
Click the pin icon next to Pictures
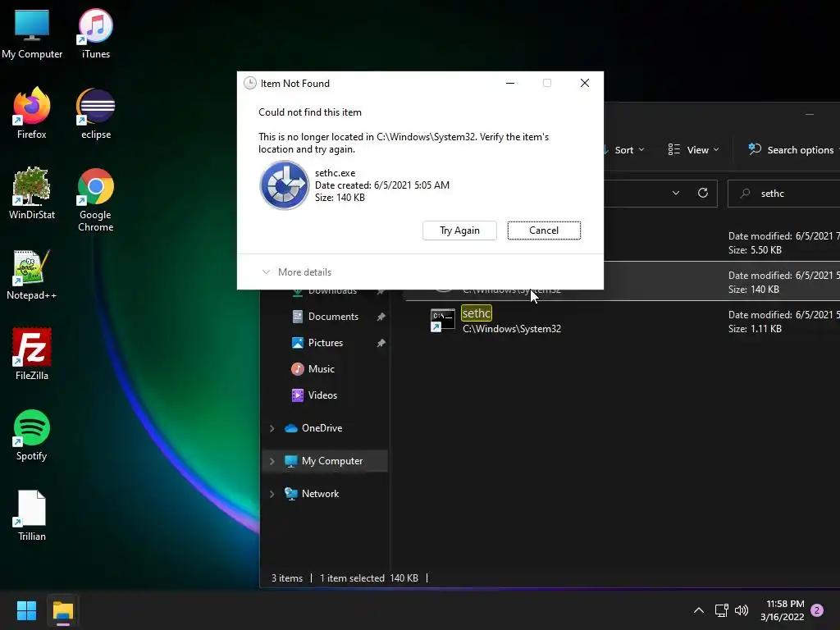pyautogui.click(x=381, y=343)
